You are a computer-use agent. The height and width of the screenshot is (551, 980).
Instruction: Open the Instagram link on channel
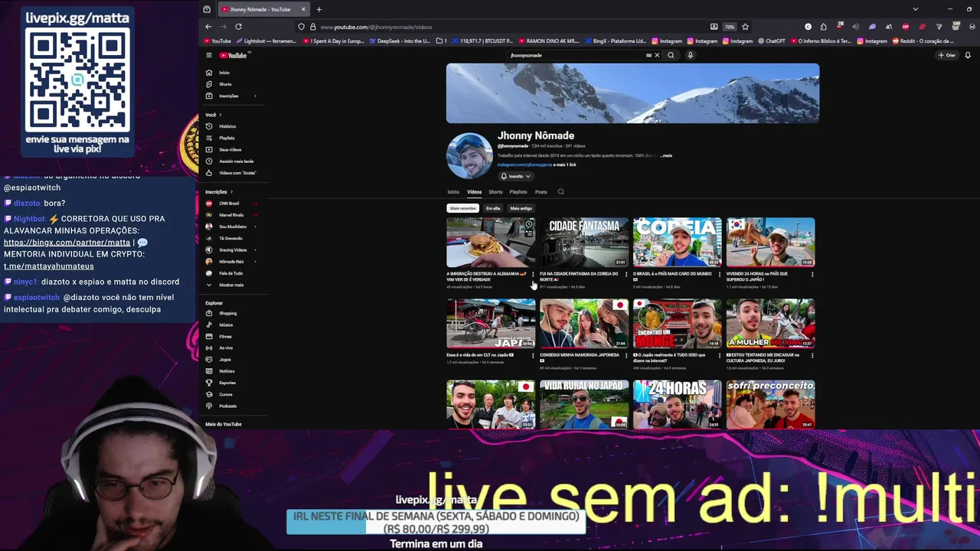pyautogui.click(x=524, y=165)
